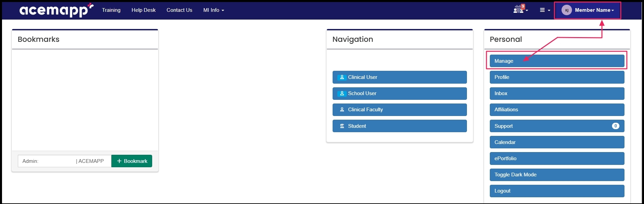Open ePortfolio
The height and width of the screenshot is (204, 644).
pyautogui.click(x=557, y=158)
